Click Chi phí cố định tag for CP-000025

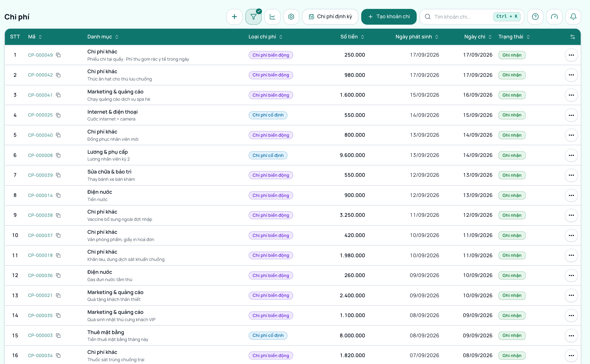tap(268, 115)
